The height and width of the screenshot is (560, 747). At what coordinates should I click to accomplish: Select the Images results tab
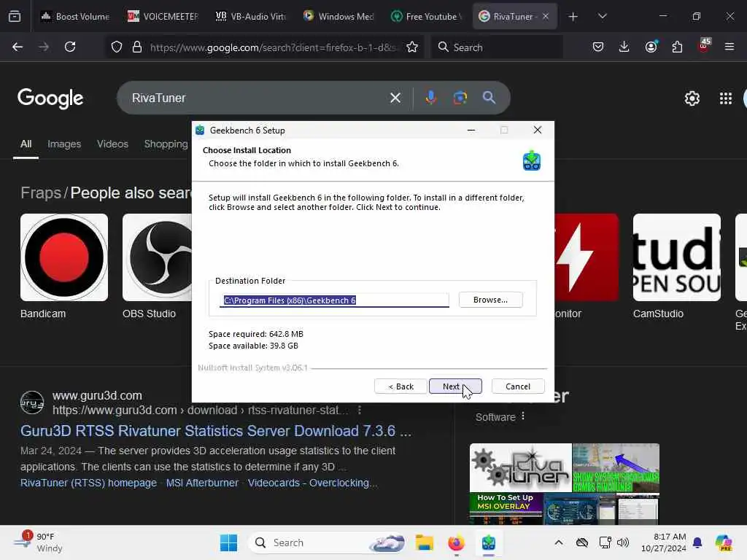tap(64, 144)
